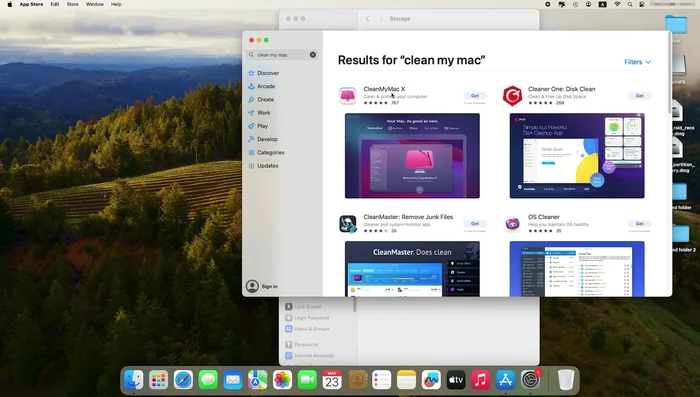The height and width of the screenshot is (397, 700).
Task: Click the Wi-Fi icon in the menu bar
Action: [x=617, y=4]
